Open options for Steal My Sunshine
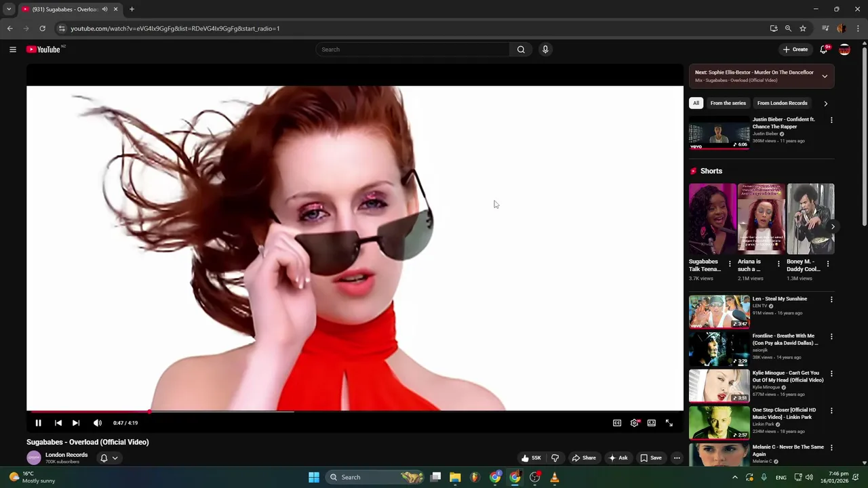Image resolution: width=868 pixels, height=488 pixels. 831,300
